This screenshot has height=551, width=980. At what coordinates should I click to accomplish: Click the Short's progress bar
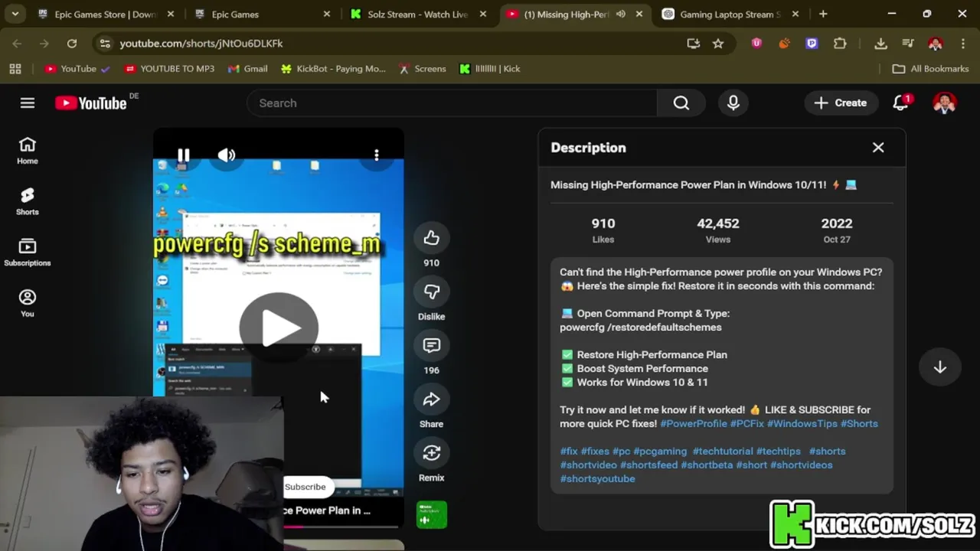point(341,527)
